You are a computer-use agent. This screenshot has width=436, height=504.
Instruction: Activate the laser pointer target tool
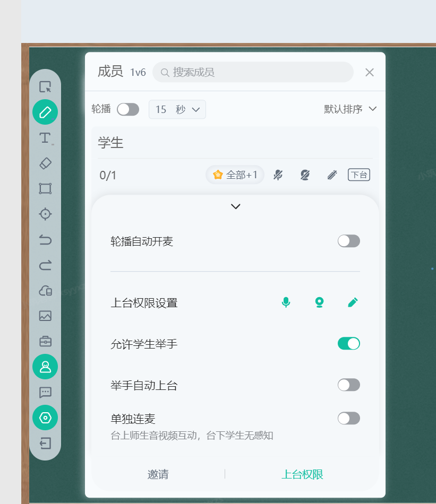[45, 214]
